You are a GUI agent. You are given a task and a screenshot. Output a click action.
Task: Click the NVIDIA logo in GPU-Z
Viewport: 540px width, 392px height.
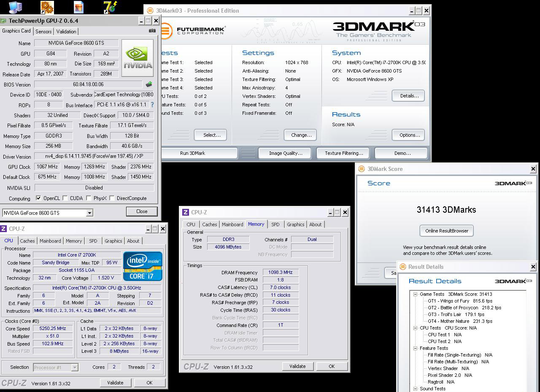point(138,58)
